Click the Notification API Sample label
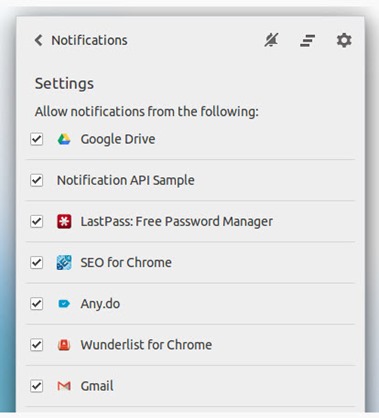379x418 pixels. (126, 180)
